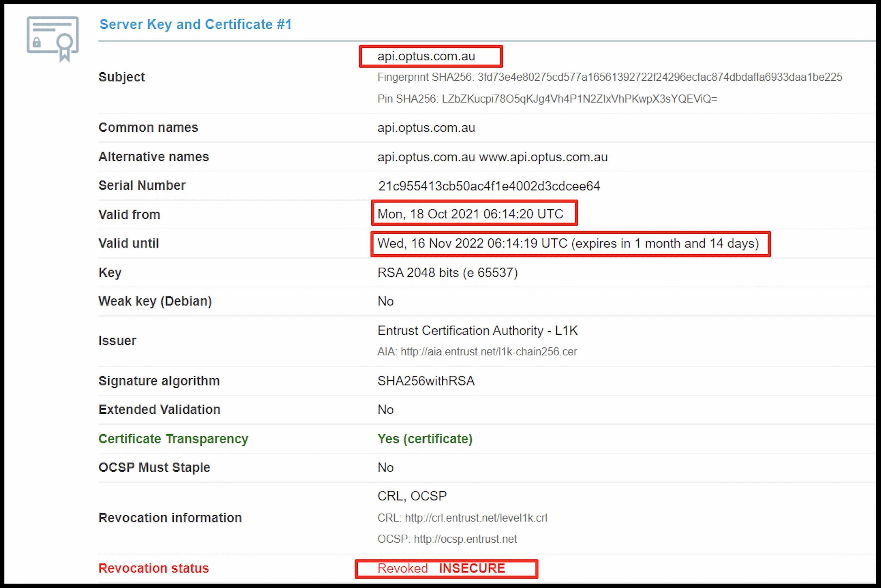Click the 'Extended Validation' label

[159, 410]
